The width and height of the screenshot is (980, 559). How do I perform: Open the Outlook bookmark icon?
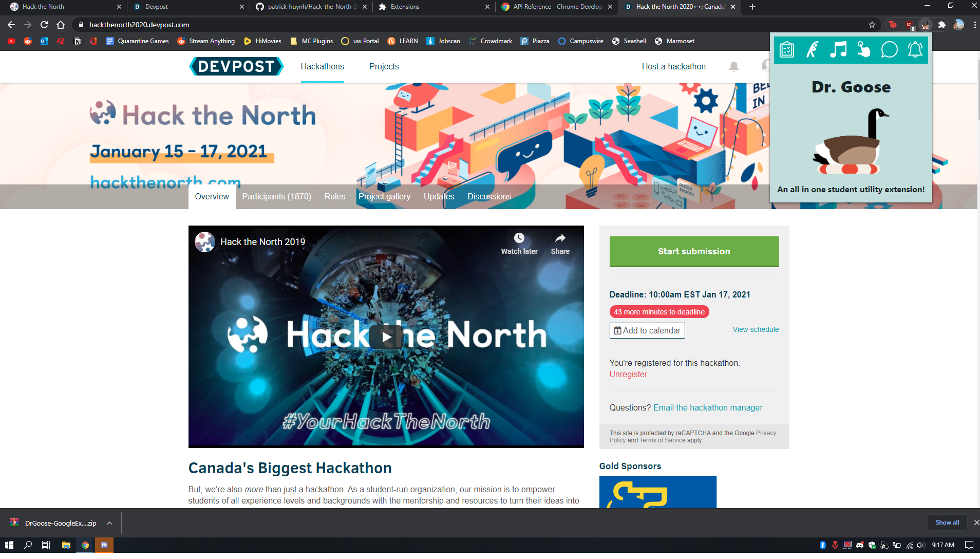(x=44, y=41)
